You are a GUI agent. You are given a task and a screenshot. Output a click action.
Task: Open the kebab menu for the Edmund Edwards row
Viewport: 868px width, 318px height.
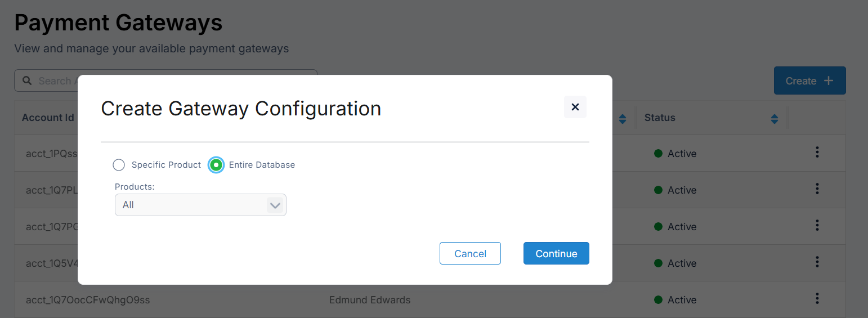point(817,299)
